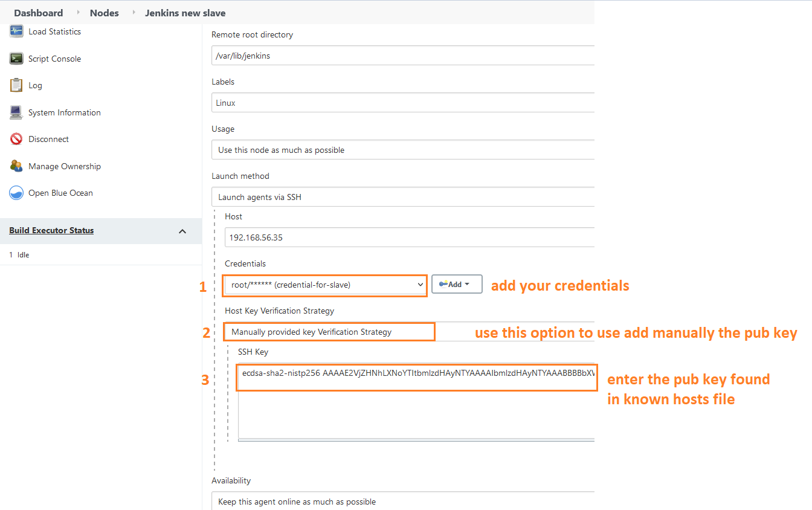Open Build Executor Status link
The width and height of the screenshot is (812, 510).
(51, 230)
